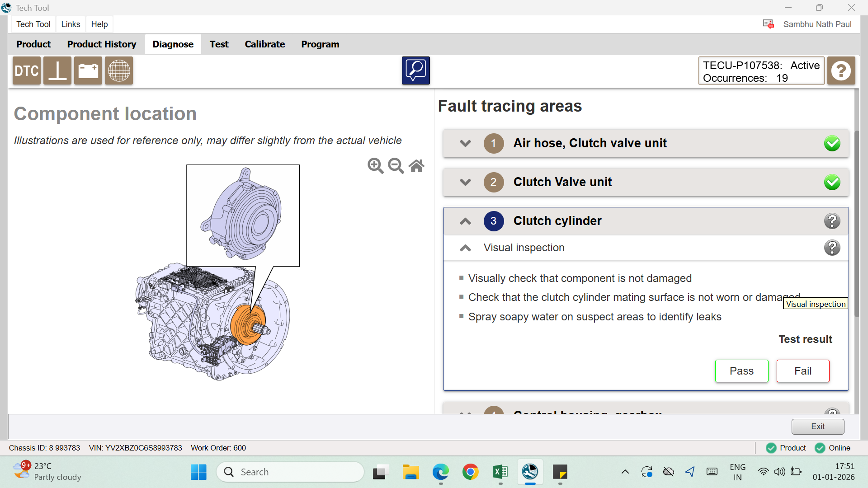Open the large help question mark icon
The height and width of the screenshot is (488, 868).
[x=841, y=71]
